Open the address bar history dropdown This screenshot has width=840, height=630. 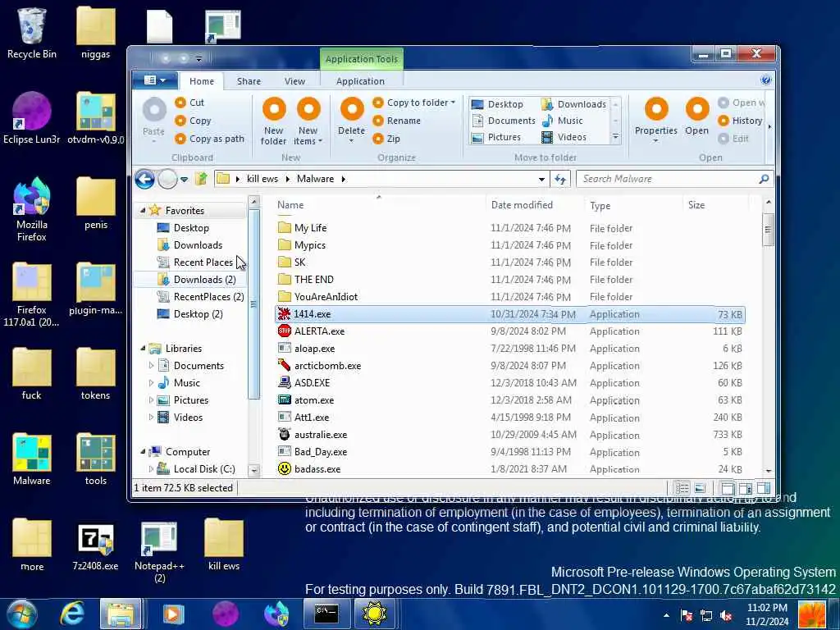[x=541, y=180]
